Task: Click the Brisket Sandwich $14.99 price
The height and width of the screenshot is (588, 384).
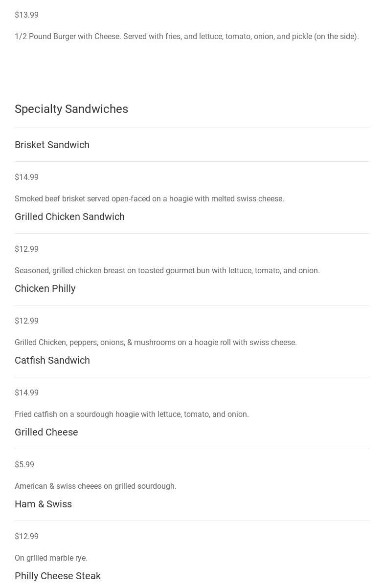Action: point(26,177)
